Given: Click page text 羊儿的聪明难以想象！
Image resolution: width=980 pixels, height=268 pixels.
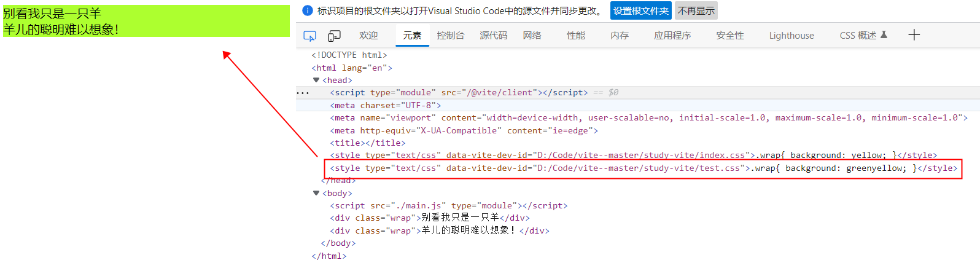Looking at the screenshot, I should pyautogui.click(x=61, y=30).
